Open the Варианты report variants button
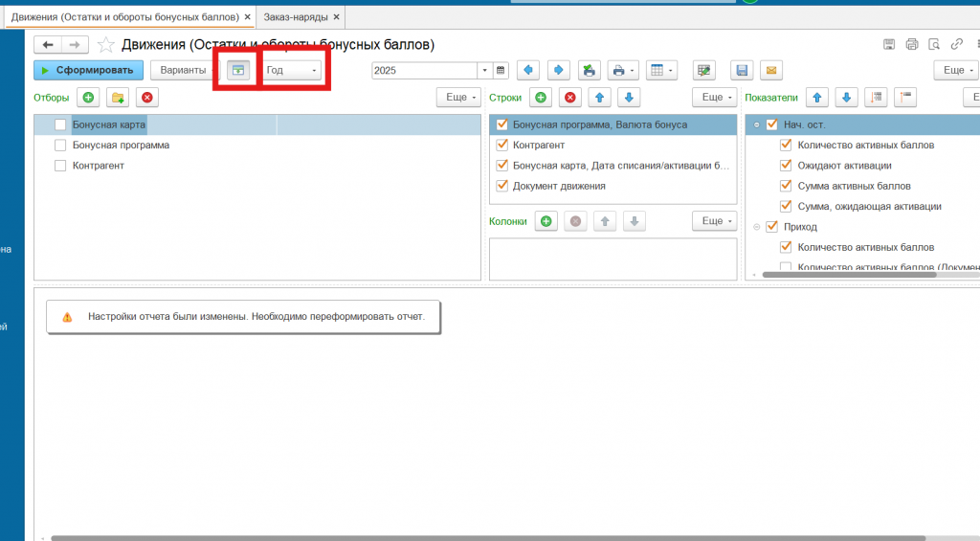The height and width of the screenshot is (541, 980). (182, 70)
